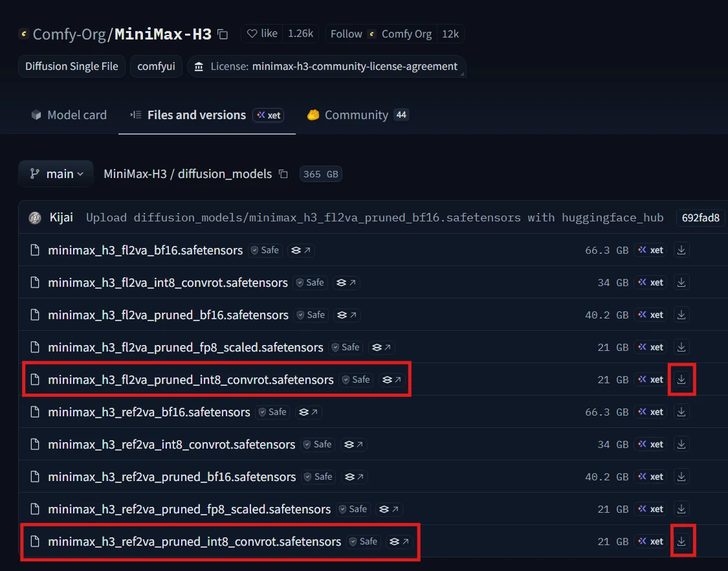Open minimax_h3_fl2va_bf16.safetensors
Screen dimensions: 728x571
146,251
